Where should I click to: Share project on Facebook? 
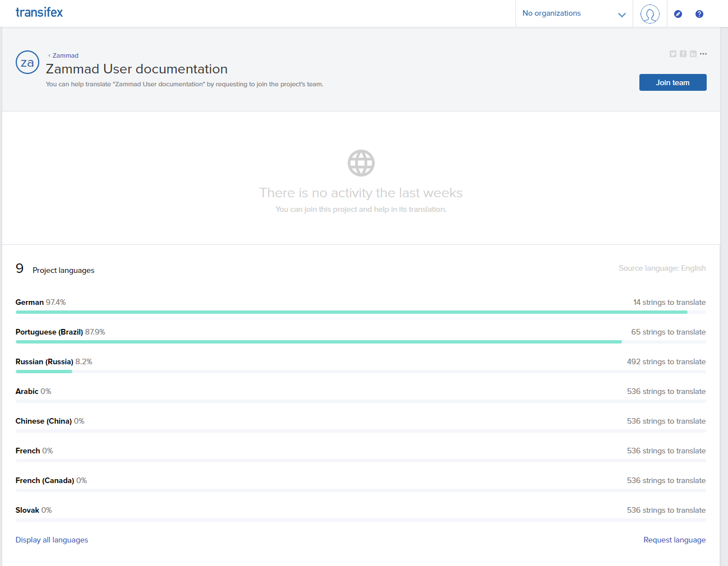[x=683, y=54]
